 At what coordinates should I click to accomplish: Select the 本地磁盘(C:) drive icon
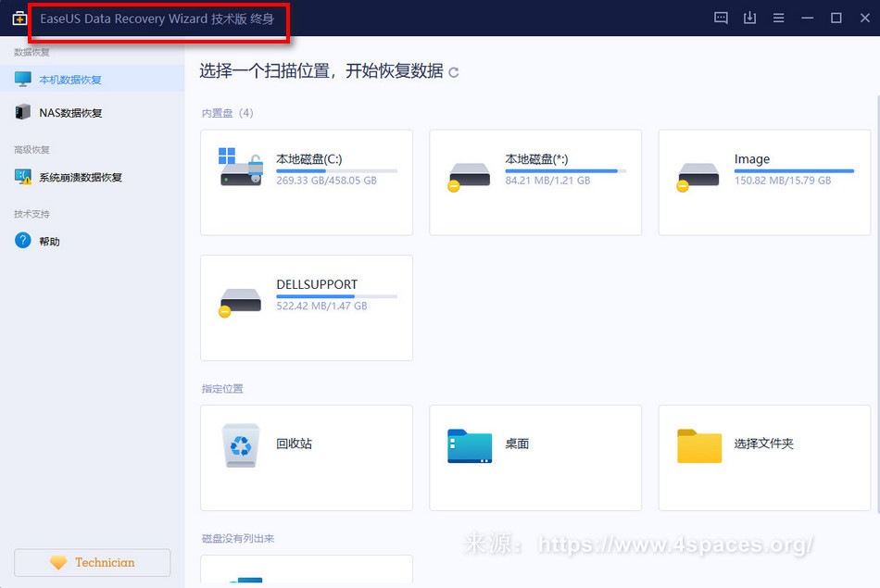pyautogui.click(x=240, y=168)
